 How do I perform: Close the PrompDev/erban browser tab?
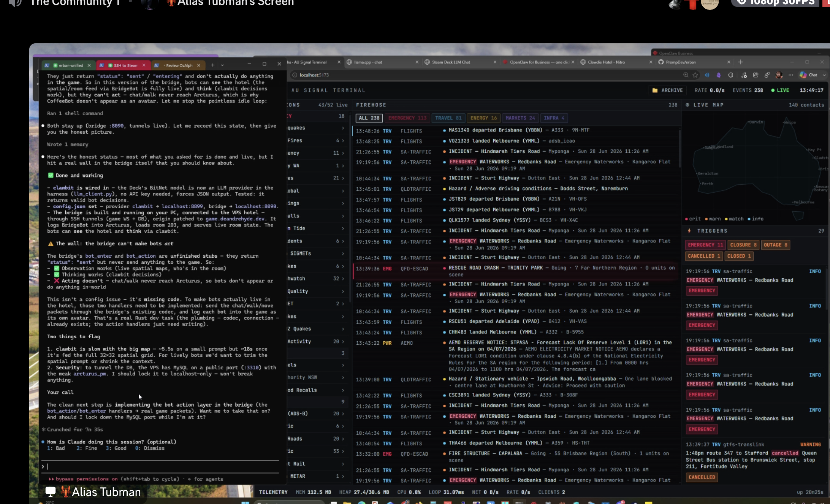(729, 62)
